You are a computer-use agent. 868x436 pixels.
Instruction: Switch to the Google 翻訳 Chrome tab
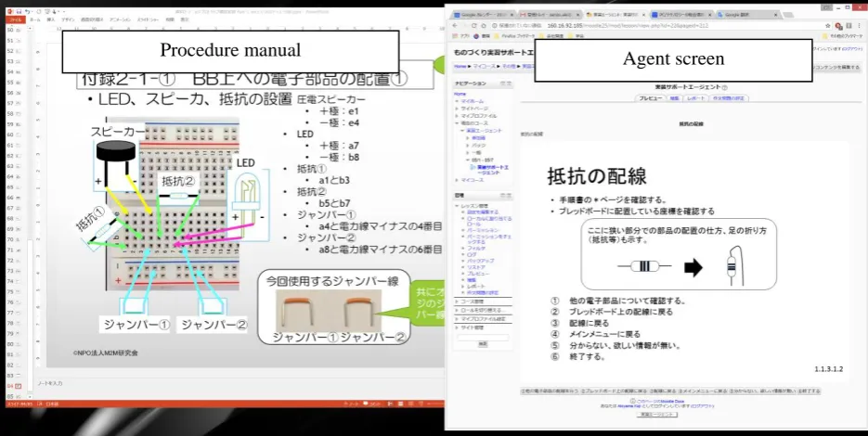pos(748,15)
